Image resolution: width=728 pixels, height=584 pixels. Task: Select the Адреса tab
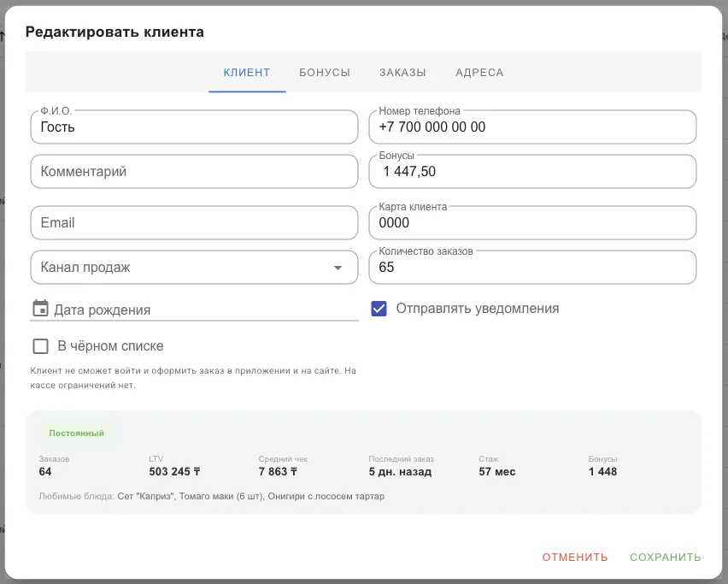479,73
